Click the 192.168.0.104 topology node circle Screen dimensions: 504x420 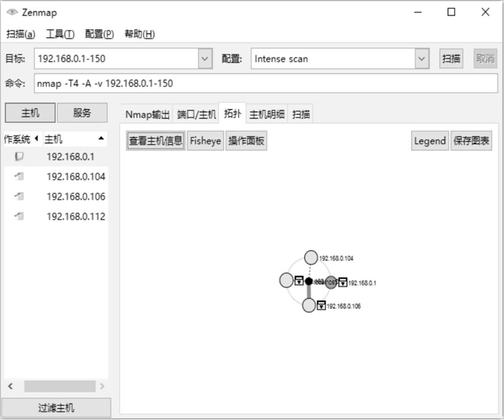click(311, 258)
